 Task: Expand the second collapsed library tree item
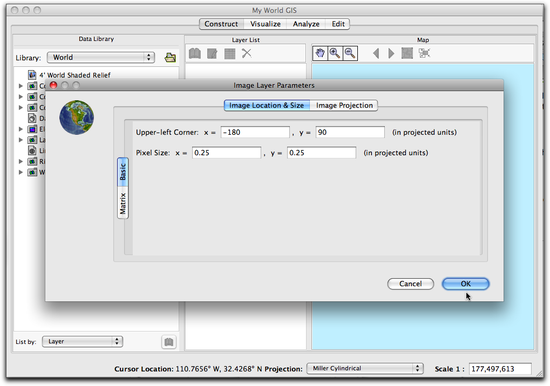tap(20, 96)
